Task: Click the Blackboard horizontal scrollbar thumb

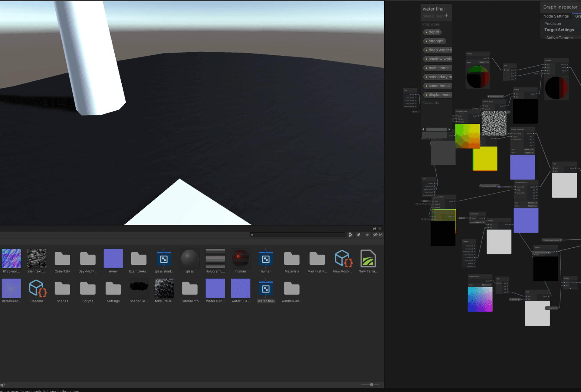Action: [x=436, y=129]
